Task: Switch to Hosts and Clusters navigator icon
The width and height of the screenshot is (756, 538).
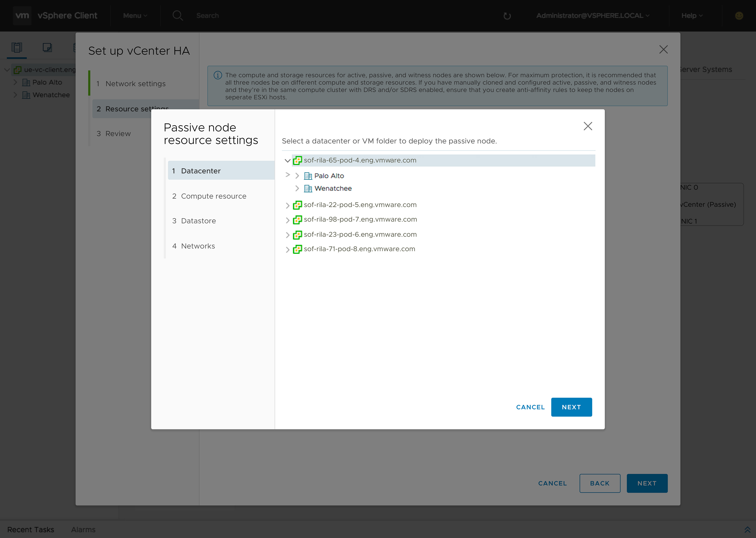Action: pyautogui.click(x=17, y=48)
